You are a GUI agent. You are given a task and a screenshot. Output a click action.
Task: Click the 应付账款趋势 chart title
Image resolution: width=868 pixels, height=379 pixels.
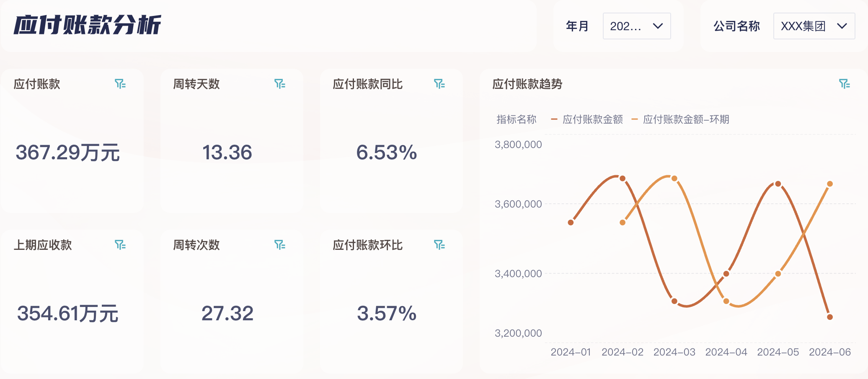pyautogui.click(x=527, y=84)
